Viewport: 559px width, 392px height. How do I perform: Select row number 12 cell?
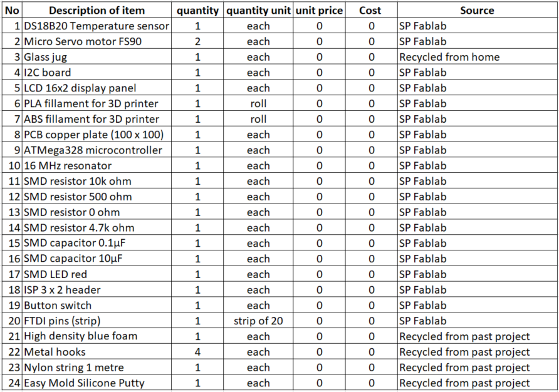(x=12, y=197)
